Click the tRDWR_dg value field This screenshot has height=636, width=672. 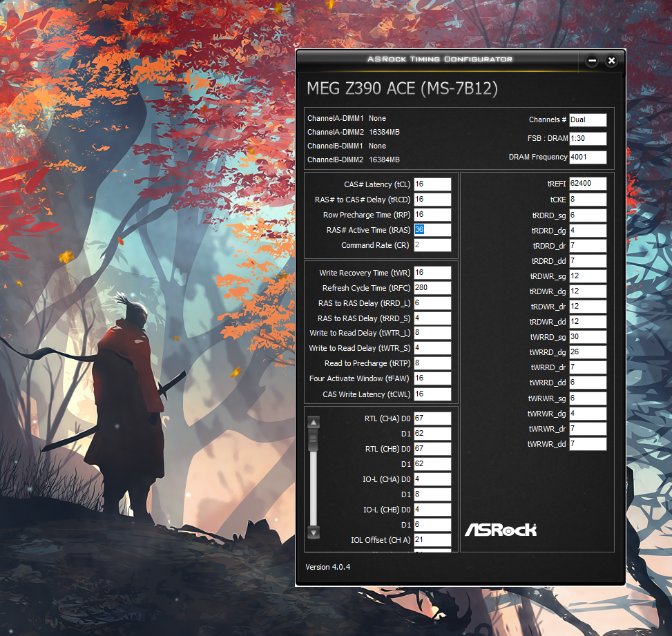(x=588, y=291)
